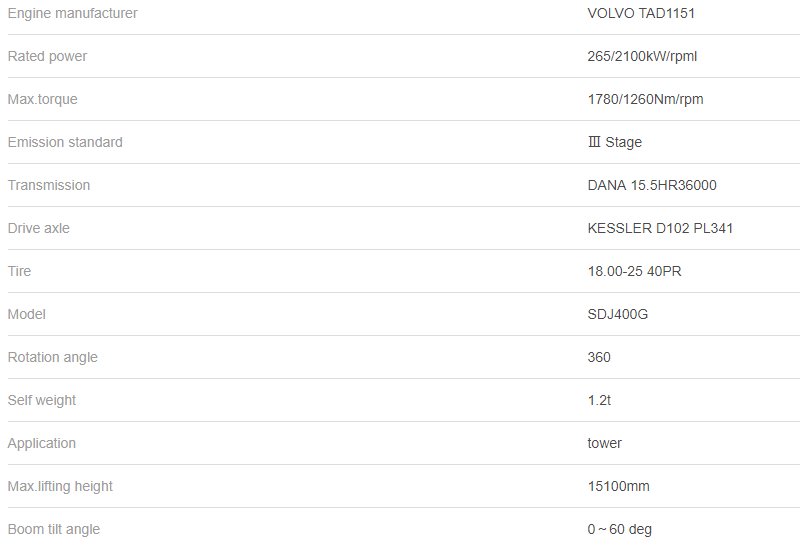This screenshot has width=800, height=539.
Task: Click the Emission standard label
Action: click(65, 142)
